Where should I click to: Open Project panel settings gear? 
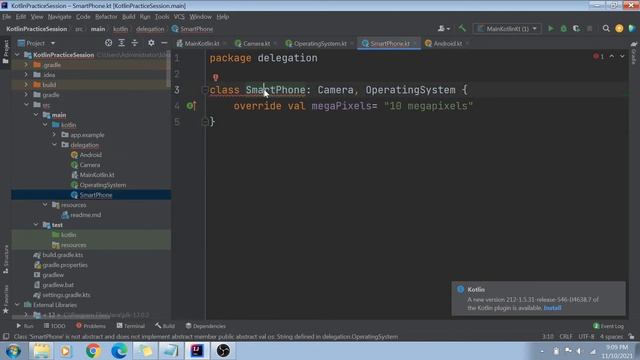tap(151, 43)
